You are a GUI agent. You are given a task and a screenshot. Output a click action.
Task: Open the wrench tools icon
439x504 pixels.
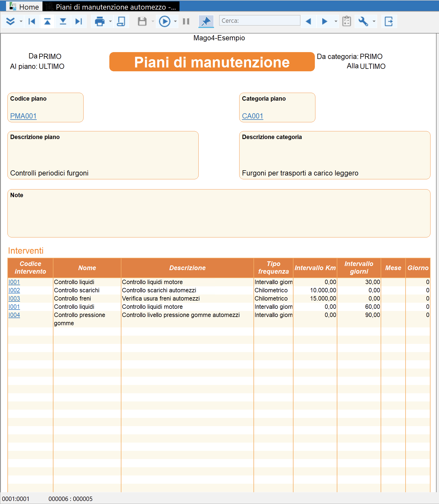(363, 21)
